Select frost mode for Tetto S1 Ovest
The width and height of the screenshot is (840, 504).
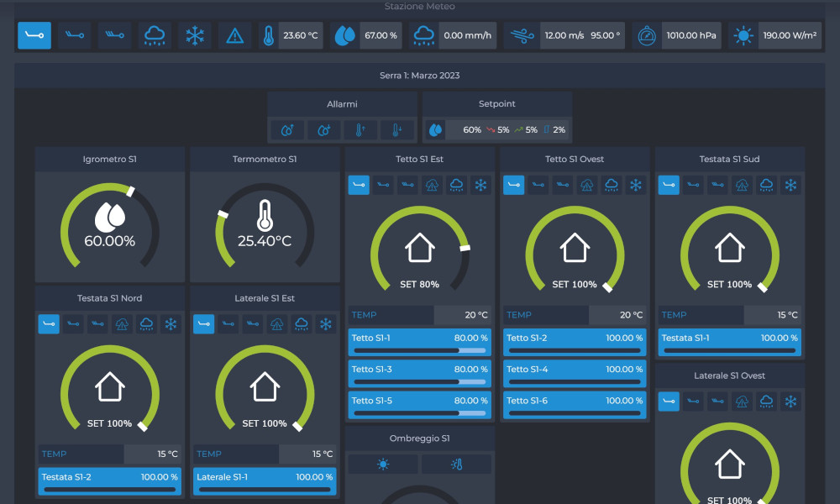click(x=635, y=186)
